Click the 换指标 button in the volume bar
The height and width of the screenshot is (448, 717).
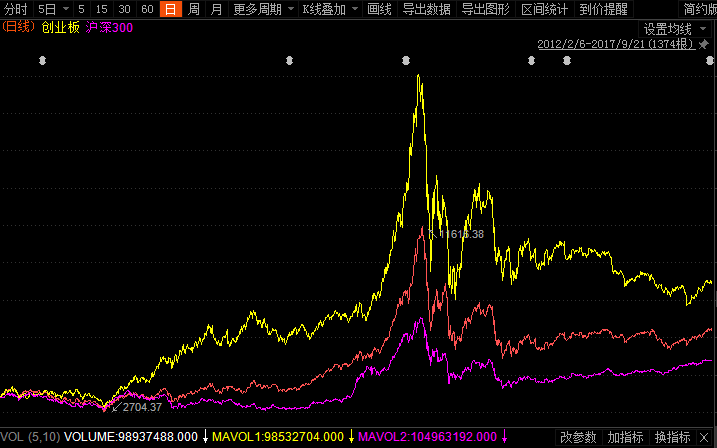point(674,437)
